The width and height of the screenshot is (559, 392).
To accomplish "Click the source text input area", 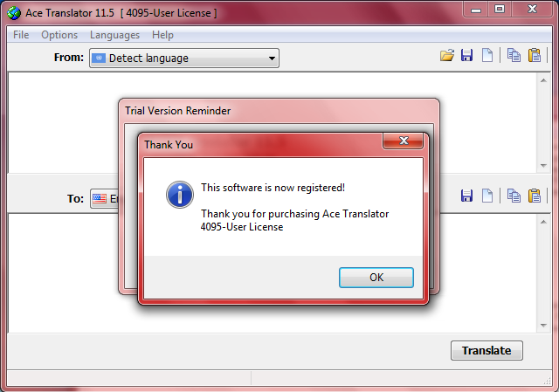I will click(x=62, y=123).
